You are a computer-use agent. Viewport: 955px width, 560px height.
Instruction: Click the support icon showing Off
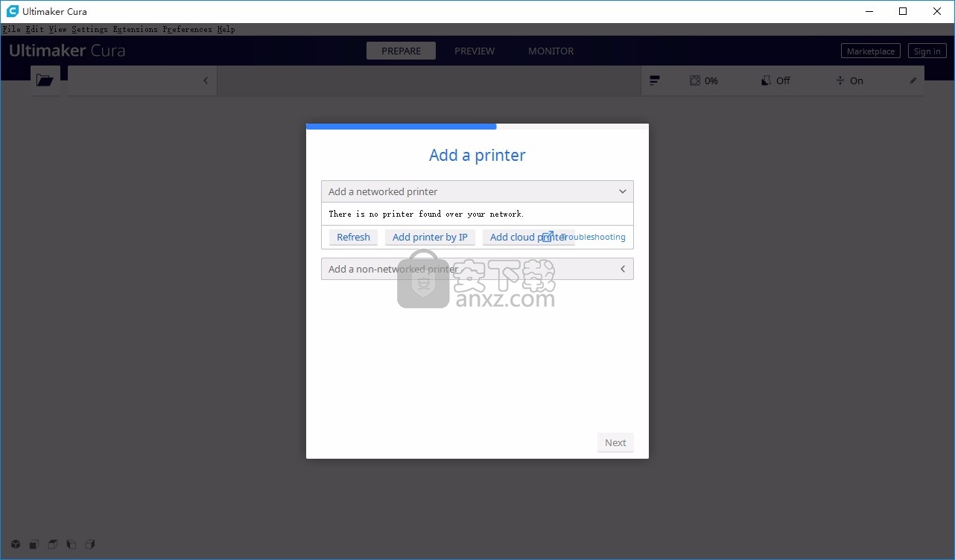766,80
